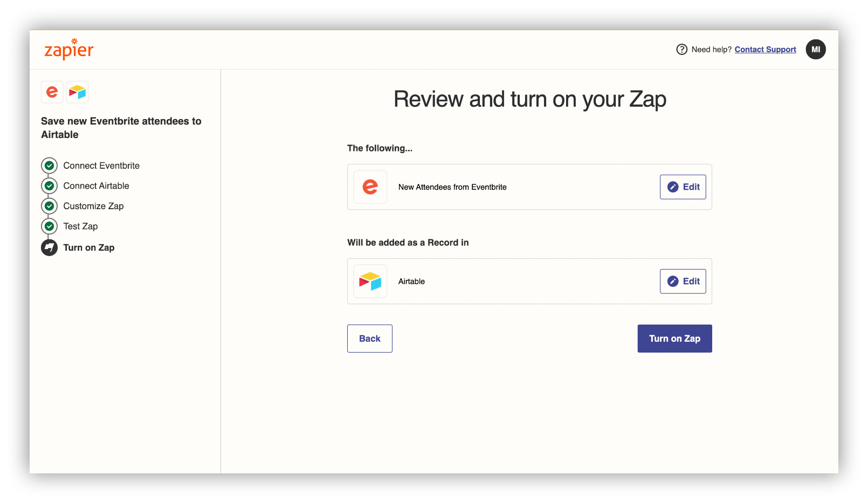Select the Turn on Zap step
This screenshot has height=503, width=868.
click(x=89, y=247)
